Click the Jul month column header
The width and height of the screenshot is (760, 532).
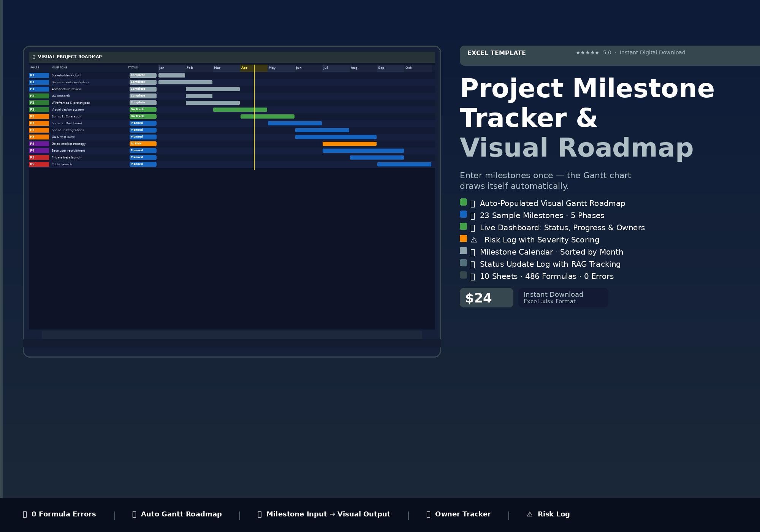pyautogui.click(x=336, y=68)
